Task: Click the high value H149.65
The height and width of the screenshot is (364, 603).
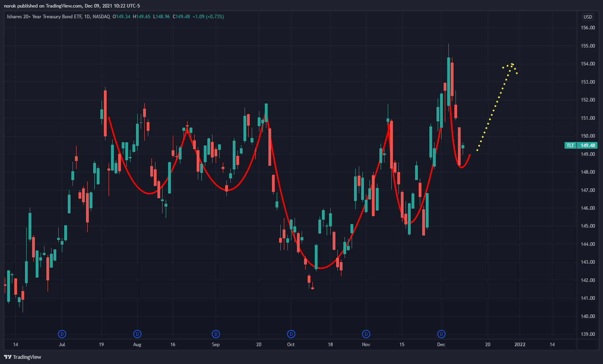Action: click(142, 17)
